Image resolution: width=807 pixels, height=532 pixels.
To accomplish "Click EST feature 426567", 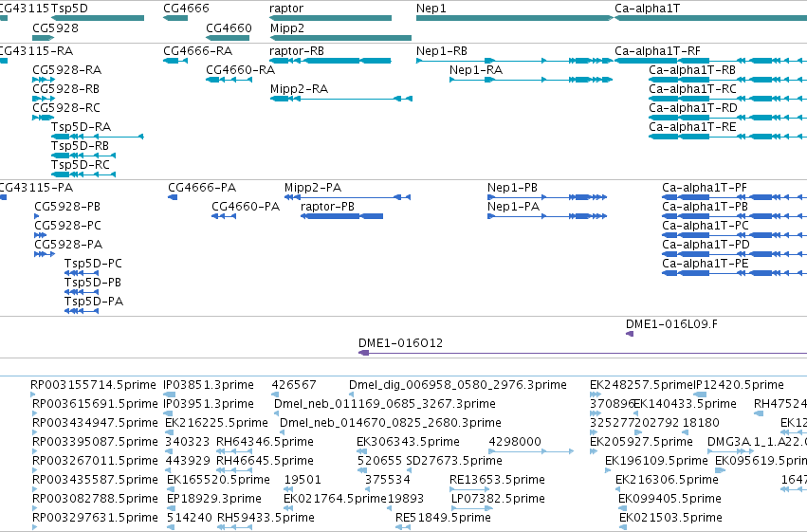I will point(294,385).
